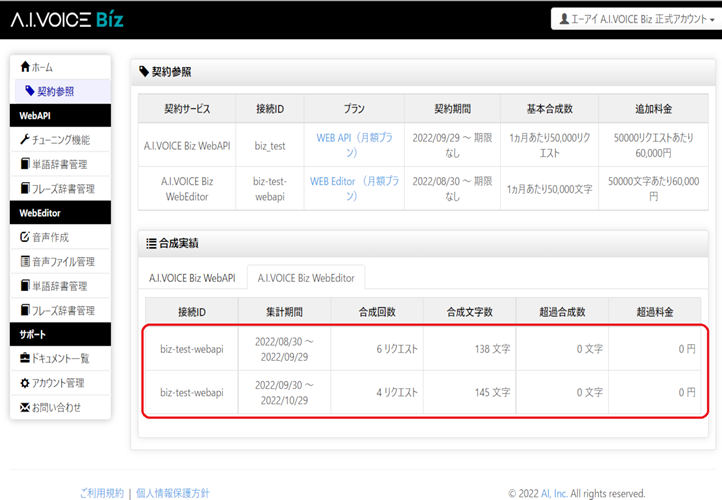Click the 追加料金 column header
722x500 pixels.
click(x=653, y=109)
